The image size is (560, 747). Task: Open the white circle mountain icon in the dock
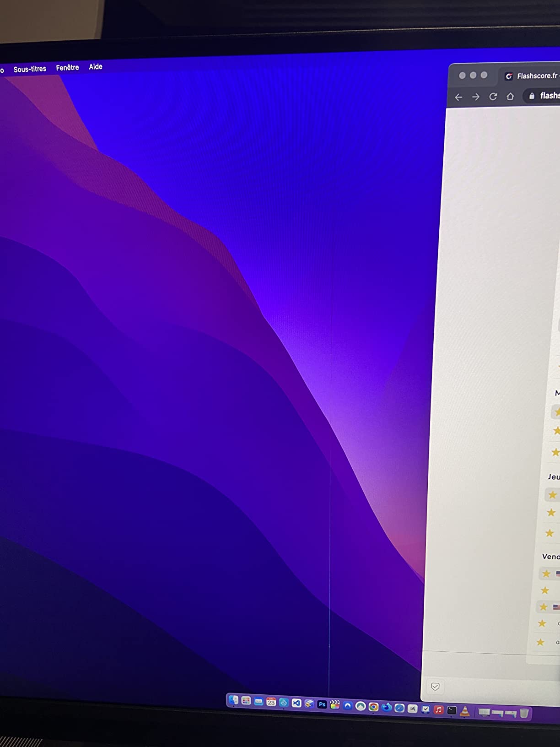(361, 706)
